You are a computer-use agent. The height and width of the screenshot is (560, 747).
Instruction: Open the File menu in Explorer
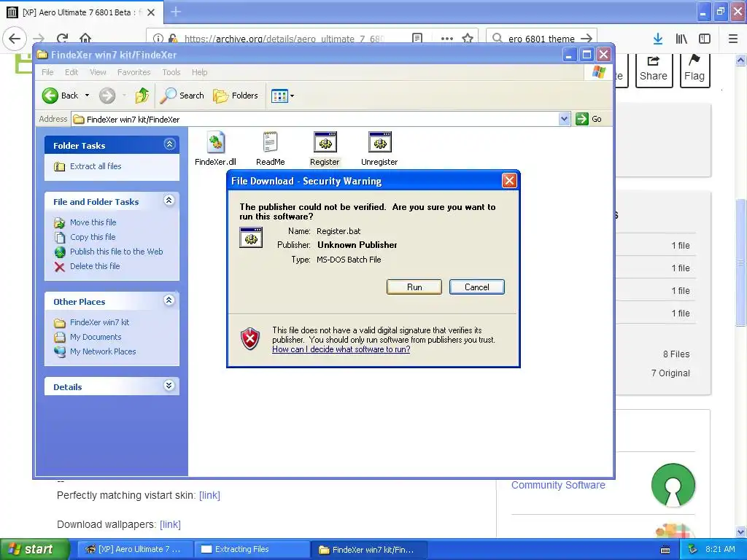[47, 72]
